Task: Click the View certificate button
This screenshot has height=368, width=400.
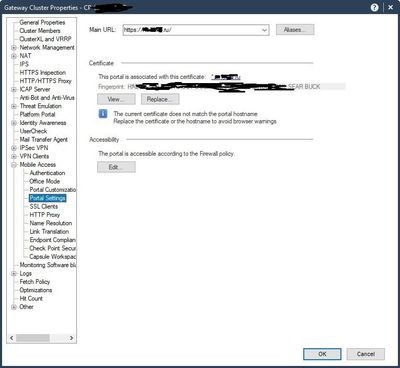Action: [x=116, y=99]
